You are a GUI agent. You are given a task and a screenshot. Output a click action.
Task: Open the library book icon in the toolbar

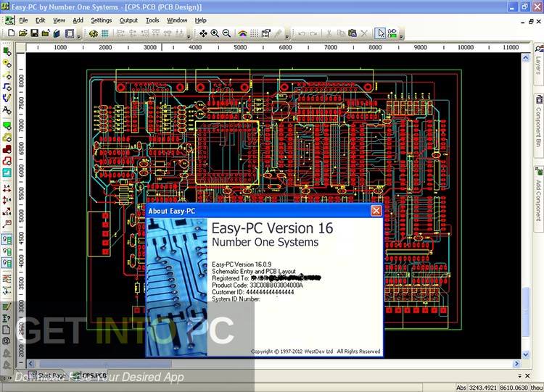(x=57, y=33)
